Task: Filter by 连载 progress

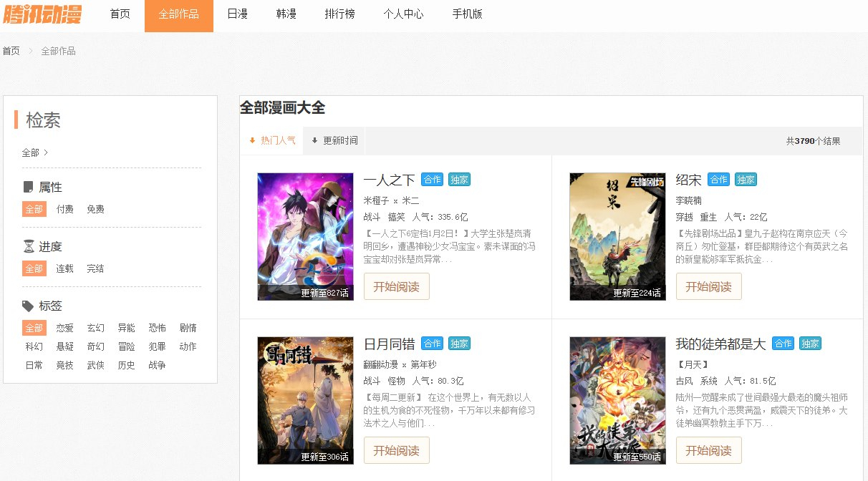Action: point(65,268)
